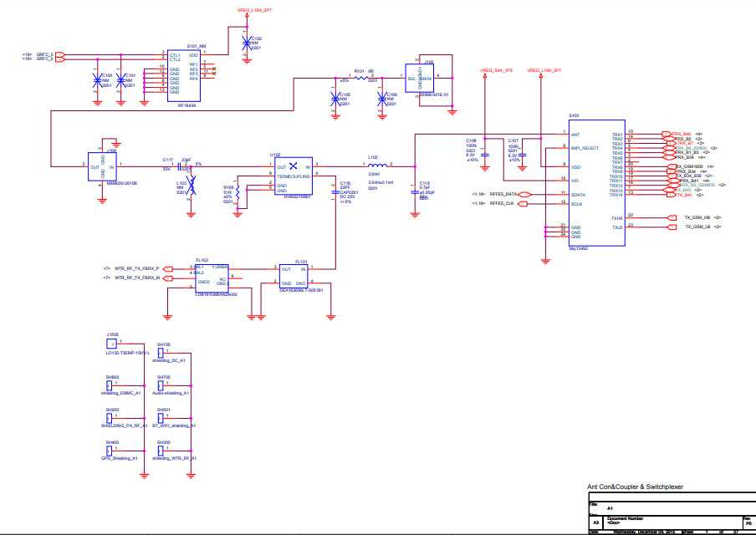
Task: Select capacitor symbol C107 100N
Action: (522, 155)
